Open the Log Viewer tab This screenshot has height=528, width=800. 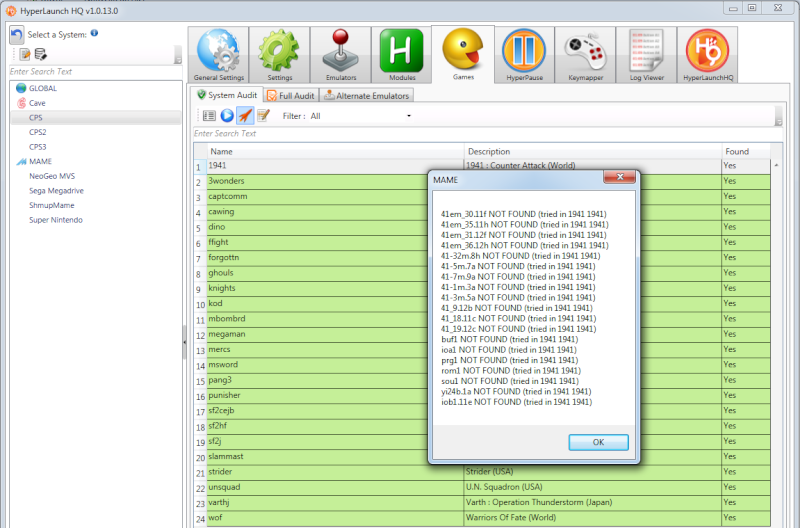point(646,55)
